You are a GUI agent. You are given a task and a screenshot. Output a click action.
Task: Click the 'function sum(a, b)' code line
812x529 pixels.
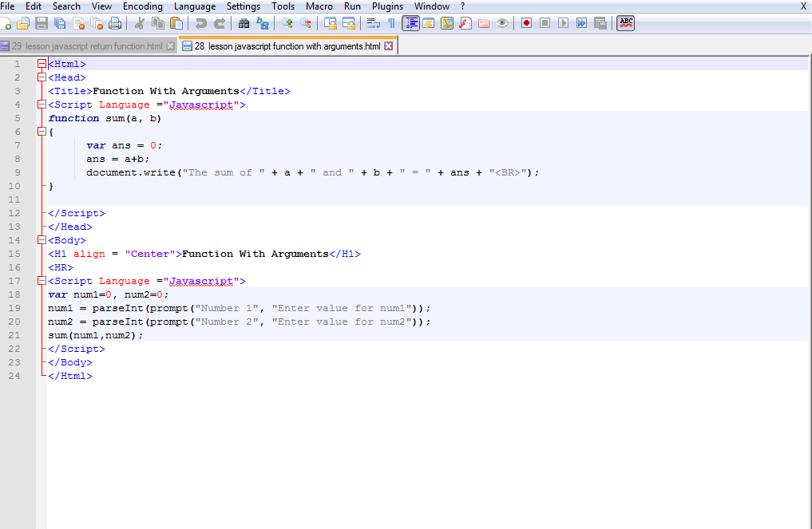(x=105, y=118)
